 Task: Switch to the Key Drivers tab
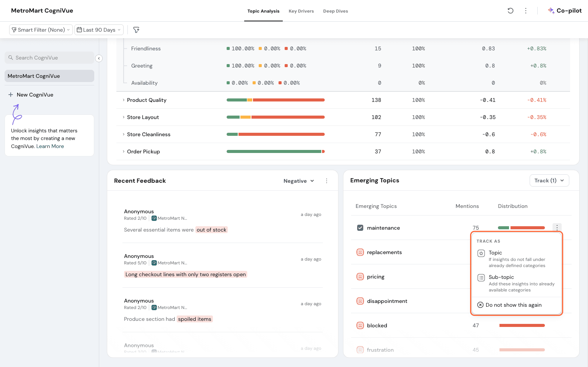point(301,11)
